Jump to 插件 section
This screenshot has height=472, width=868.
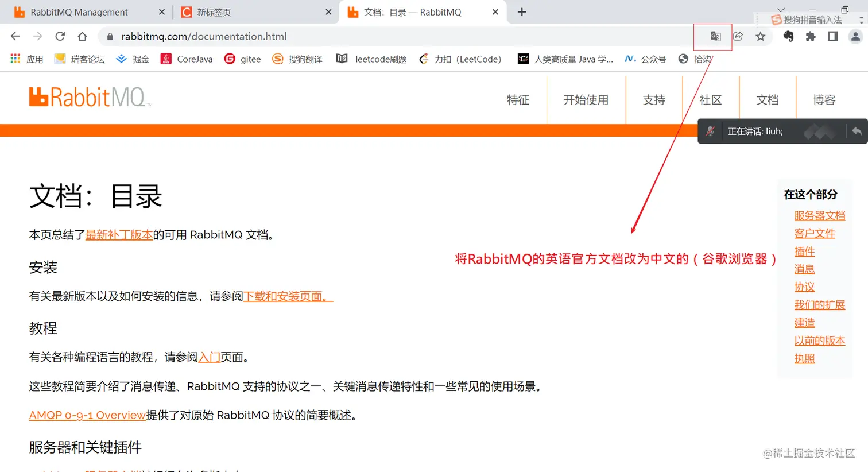click(804, 252)
